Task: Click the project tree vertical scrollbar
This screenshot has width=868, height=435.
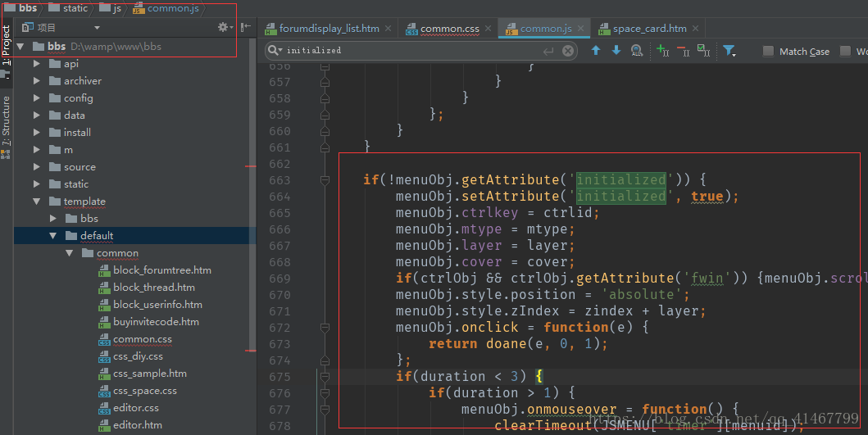Action: click(x=252, y=193)
